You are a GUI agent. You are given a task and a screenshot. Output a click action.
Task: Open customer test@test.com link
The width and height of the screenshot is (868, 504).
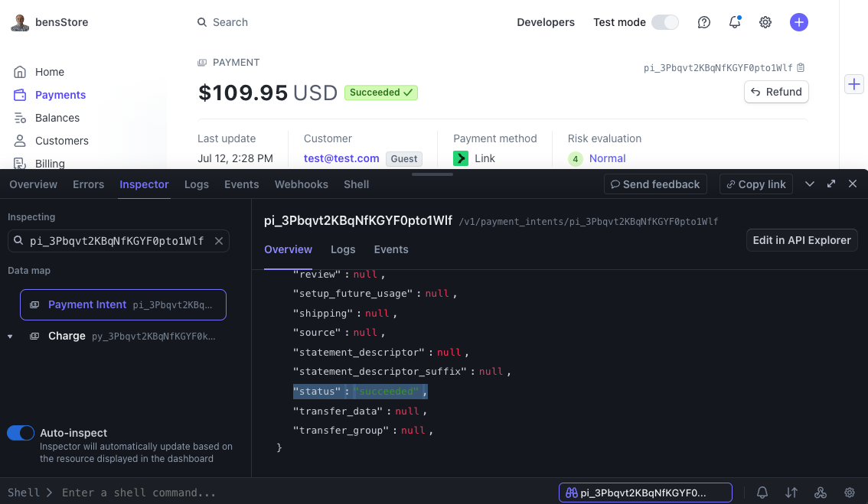tap(341, 158)
